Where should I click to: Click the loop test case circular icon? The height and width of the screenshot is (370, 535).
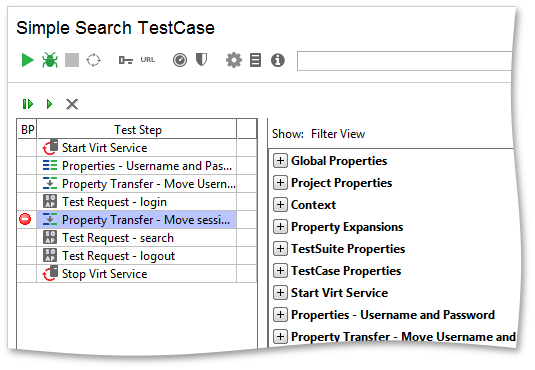[x=93, y=60]
